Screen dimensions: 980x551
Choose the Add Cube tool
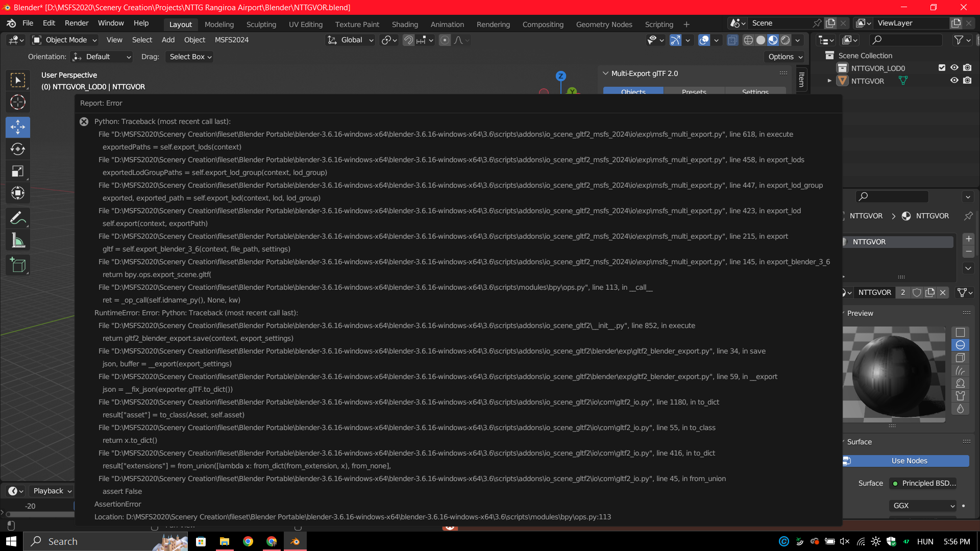pyautogui.click(x=18, y=265)
